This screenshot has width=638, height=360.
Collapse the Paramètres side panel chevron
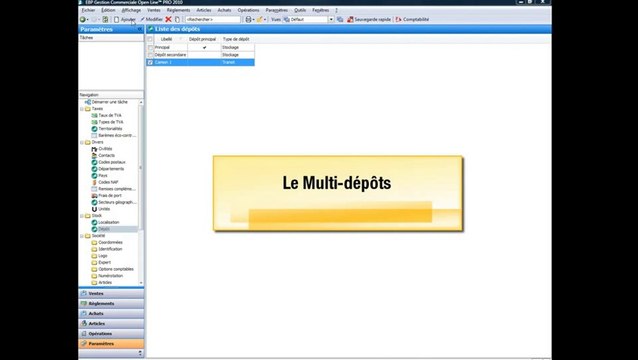point(140,29)
